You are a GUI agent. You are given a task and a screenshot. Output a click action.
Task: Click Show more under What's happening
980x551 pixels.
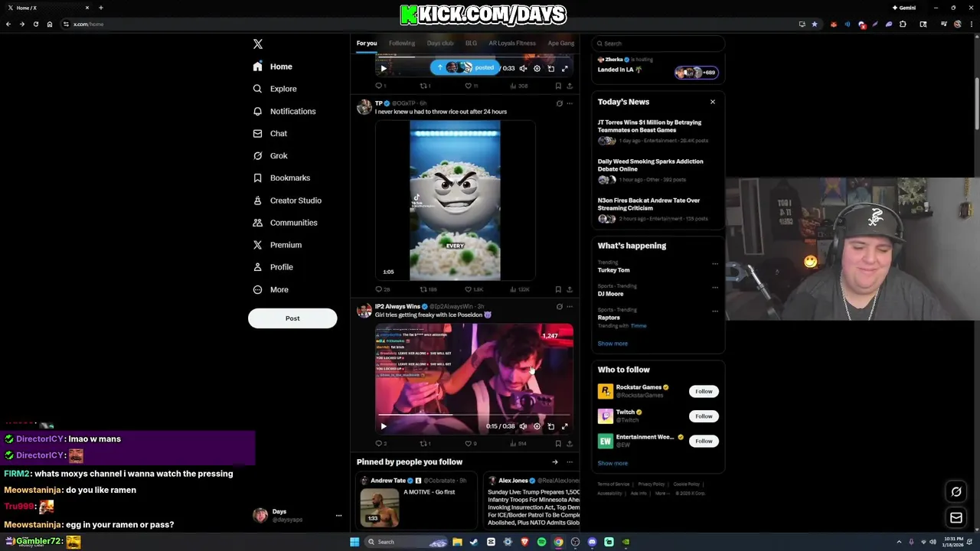pos(612,344)
